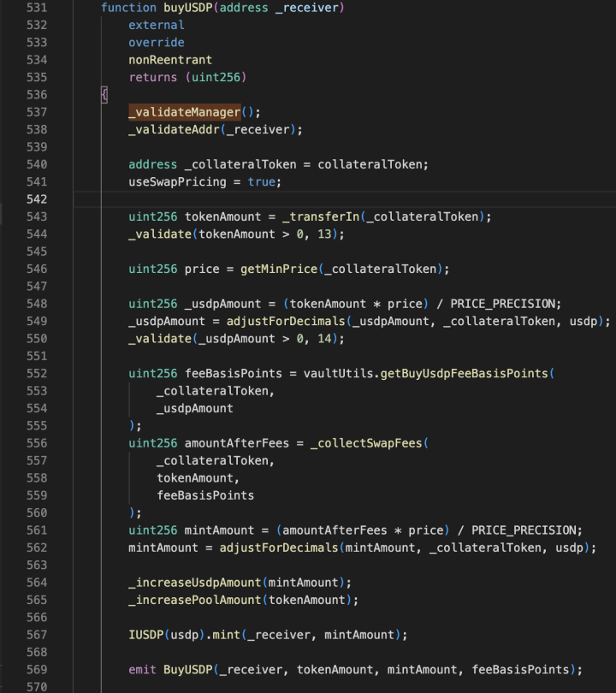Click the returns keyword on line 535
This screenshot has height=693, width=616.
click(x=153, y=77)
